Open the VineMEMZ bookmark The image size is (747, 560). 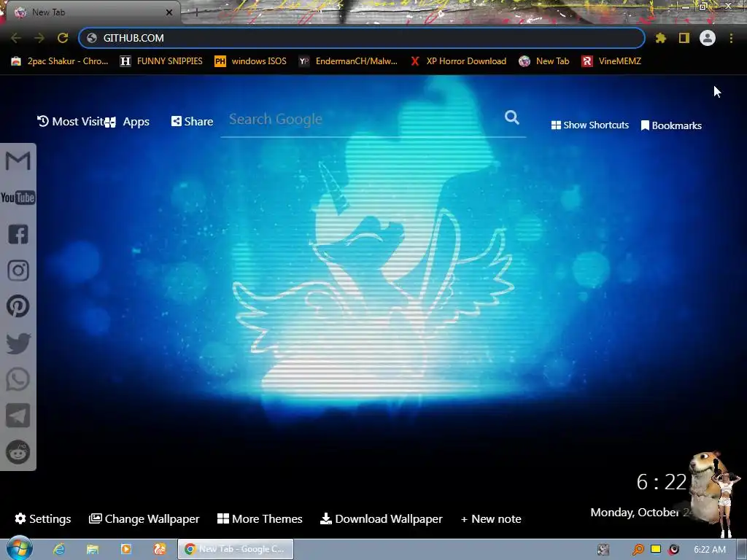coord(611,61)
